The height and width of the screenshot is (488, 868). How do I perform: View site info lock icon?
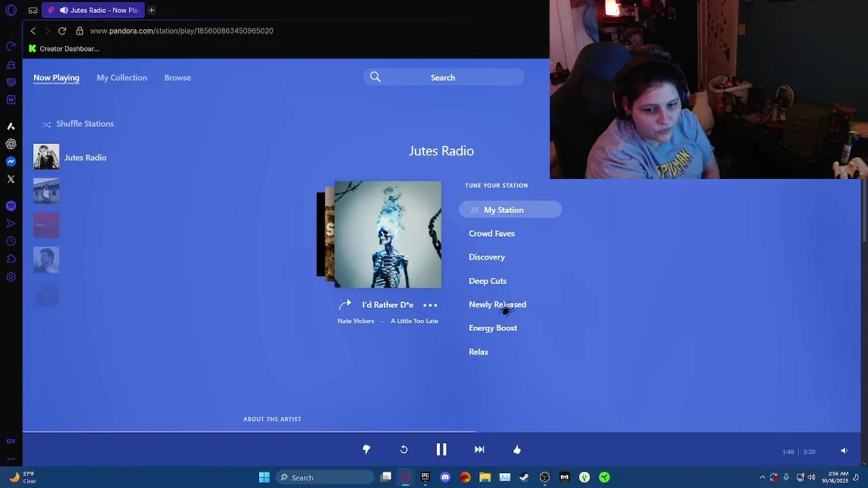[79, 30]
